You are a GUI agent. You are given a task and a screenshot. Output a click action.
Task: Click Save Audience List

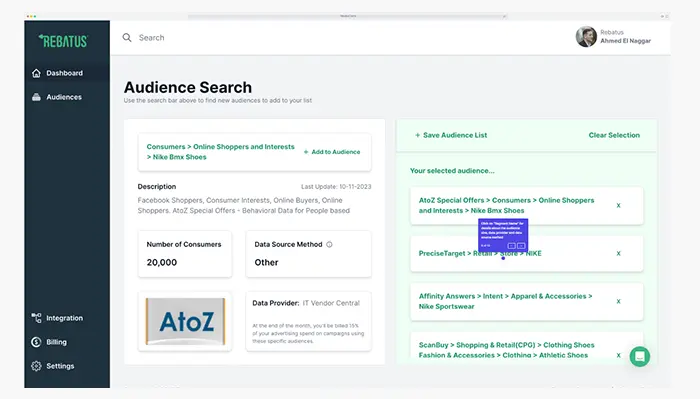(451, 135)
